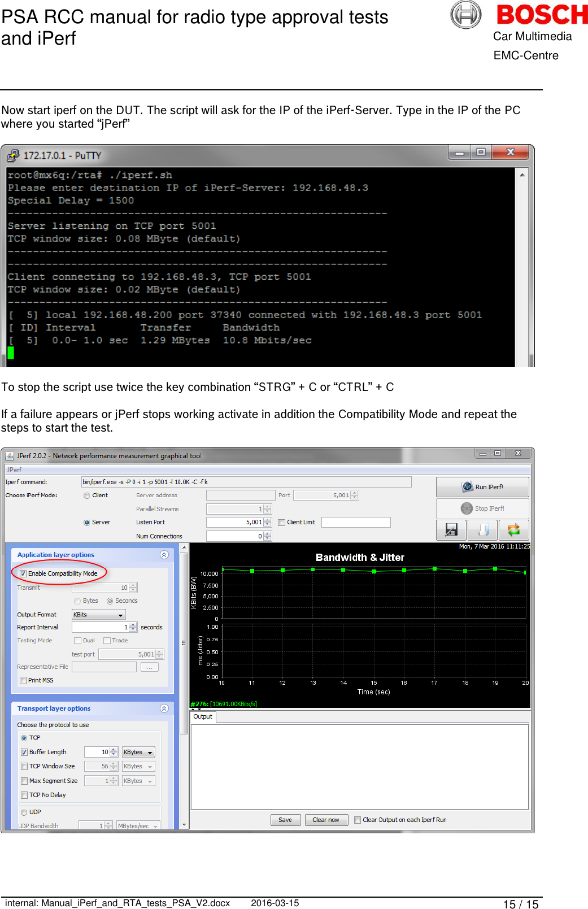Open the Buffer Length KBytes unit dropdown
Viewport: 588px width, 909px height.
(x=138, y=752)
